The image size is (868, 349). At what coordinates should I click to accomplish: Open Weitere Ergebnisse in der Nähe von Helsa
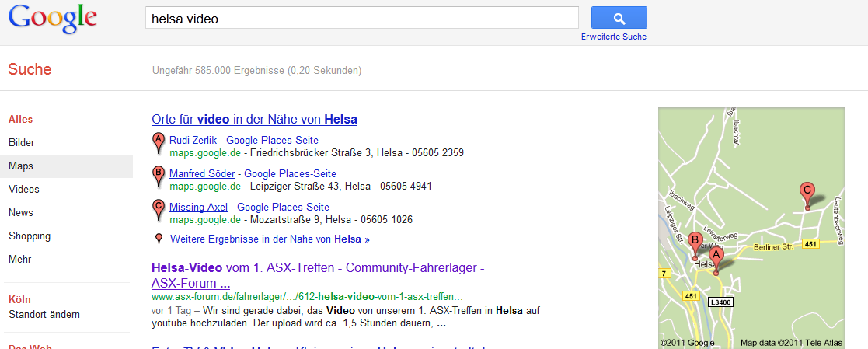point(270,239)
